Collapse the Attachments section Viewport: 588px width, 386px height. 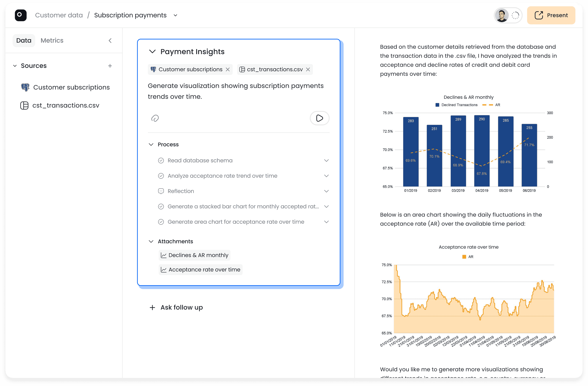[151, 241]
